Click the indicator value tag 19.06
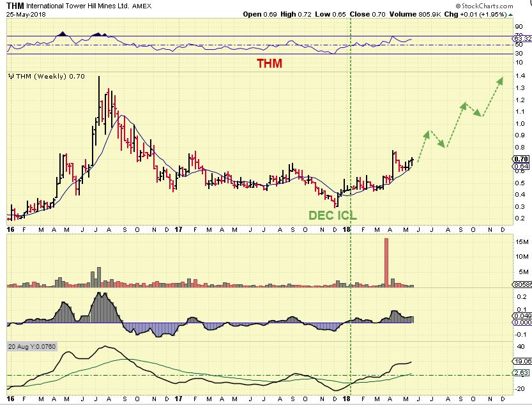The image size is (532, 405). (x=522, y=361)
